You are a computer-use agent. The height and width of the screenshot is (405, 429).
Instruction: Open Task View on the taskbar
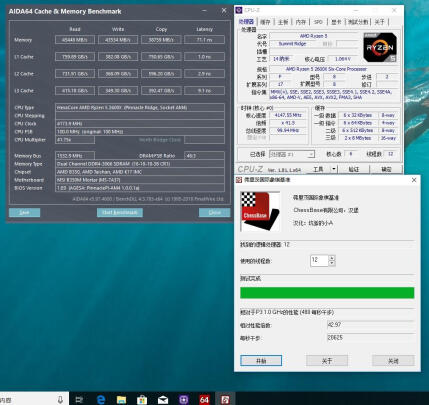pos(79,399)
